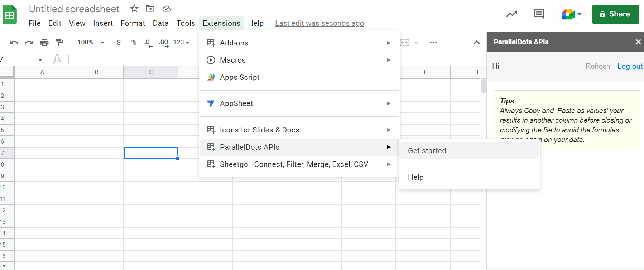Click the Add-ons menu icon
This screenshot has height=270, width=644.
pyautogui.click(x=211, y=43)
